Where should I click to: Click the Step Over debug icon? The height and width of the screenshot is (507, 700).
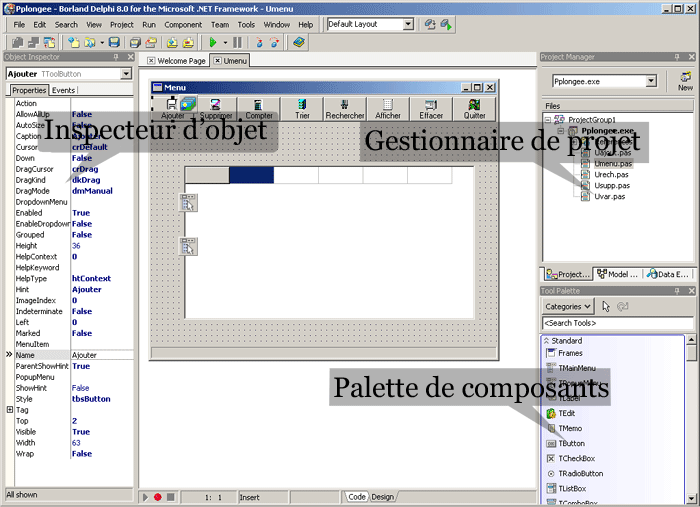pos(274,42)
